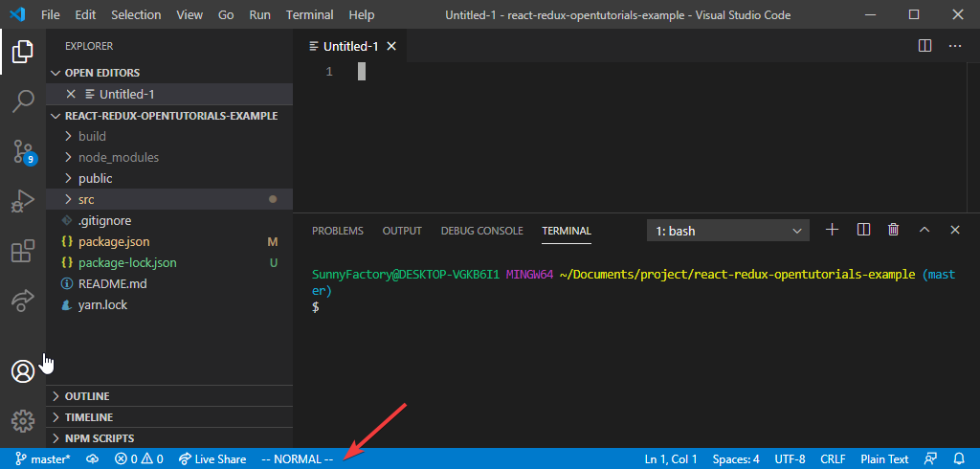
Task: Change file encoding UTF-8
Action: (x=790, y=459)
